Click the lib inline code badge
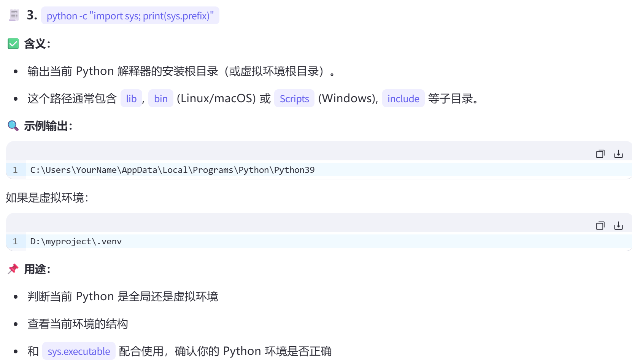This screenshot has height=364, width=632. point(131,98)
